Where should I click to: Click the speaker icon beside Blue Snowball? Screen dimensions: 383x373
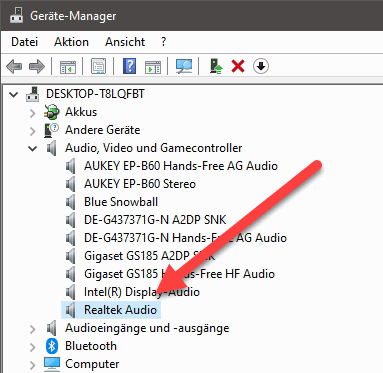point(70,202)
